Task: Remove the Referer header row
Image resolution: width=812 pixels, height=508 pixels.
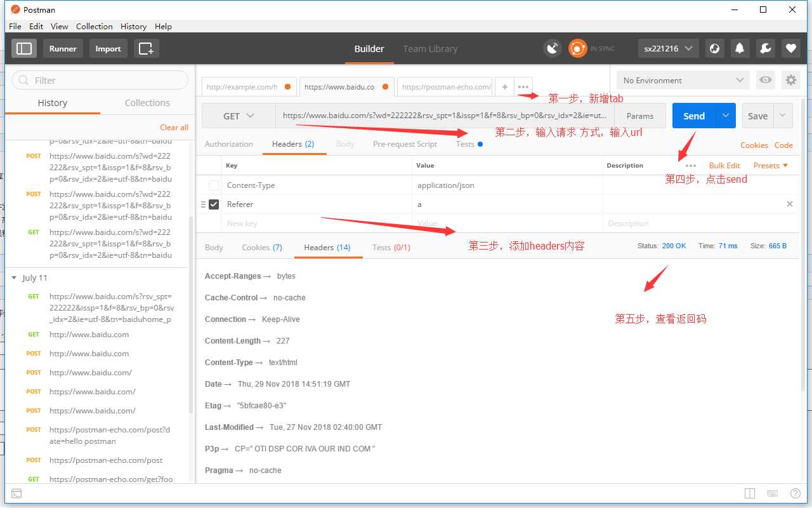Action: pos(790,204)
